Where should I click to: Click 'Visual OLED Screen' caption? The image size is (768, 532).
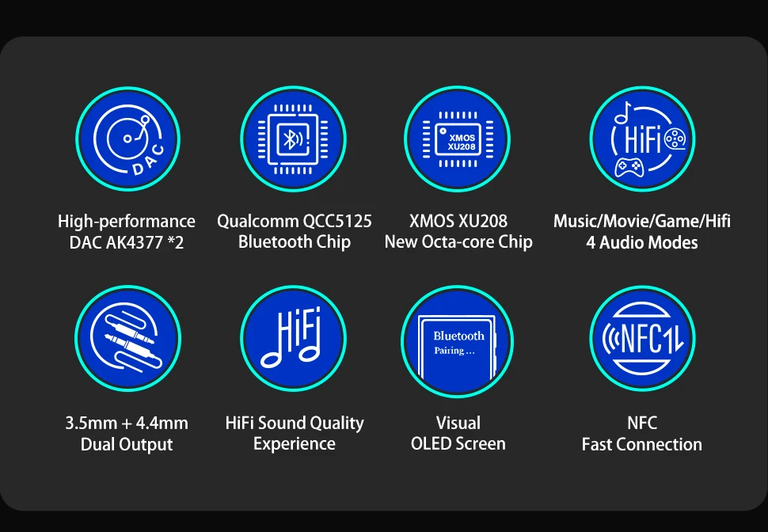tap(458, 433)
